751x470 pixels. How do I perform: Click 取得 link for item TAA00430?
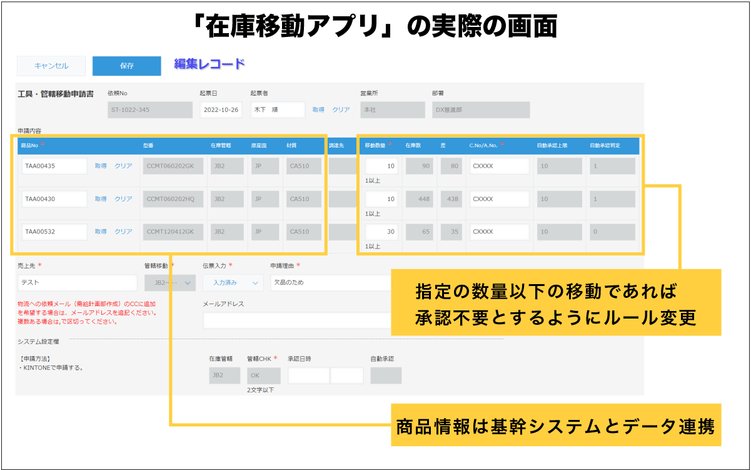101,199
